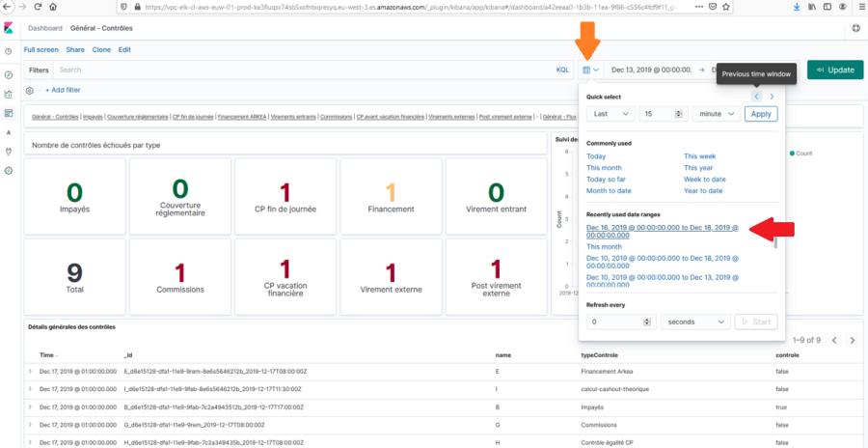The image size is (868, 448).
Task: Go to previous time window arrow
Action: tap(756, 97)
